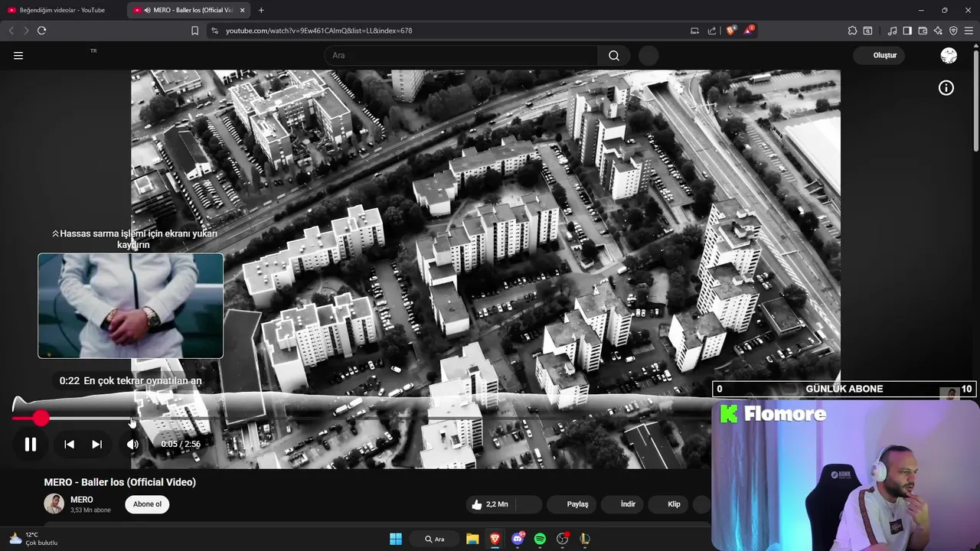Image resolution: width=980 pixels, height=551 pixels.
Task: Subscribe with the Abone ol button
Action: pyautogui.click(x=148, y=504)
